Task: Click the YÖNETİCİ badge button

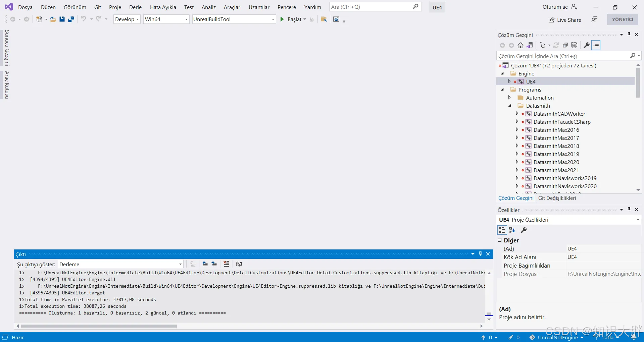Action: 623,19
